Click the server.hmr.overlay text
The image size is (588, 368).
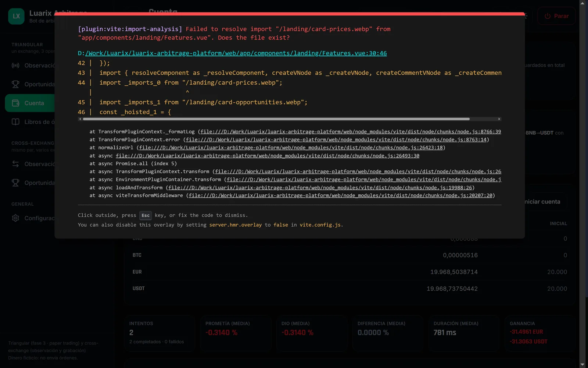(236, 225)
